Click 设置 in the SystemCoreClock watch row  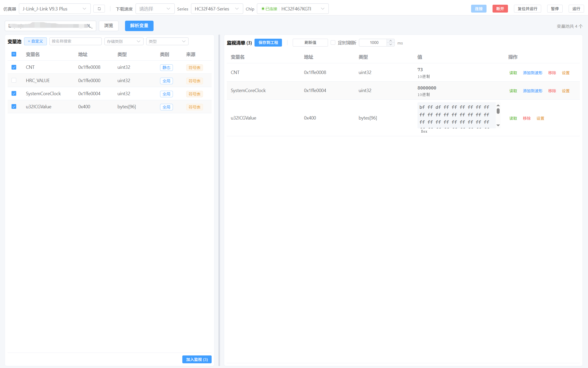(566, 91)
